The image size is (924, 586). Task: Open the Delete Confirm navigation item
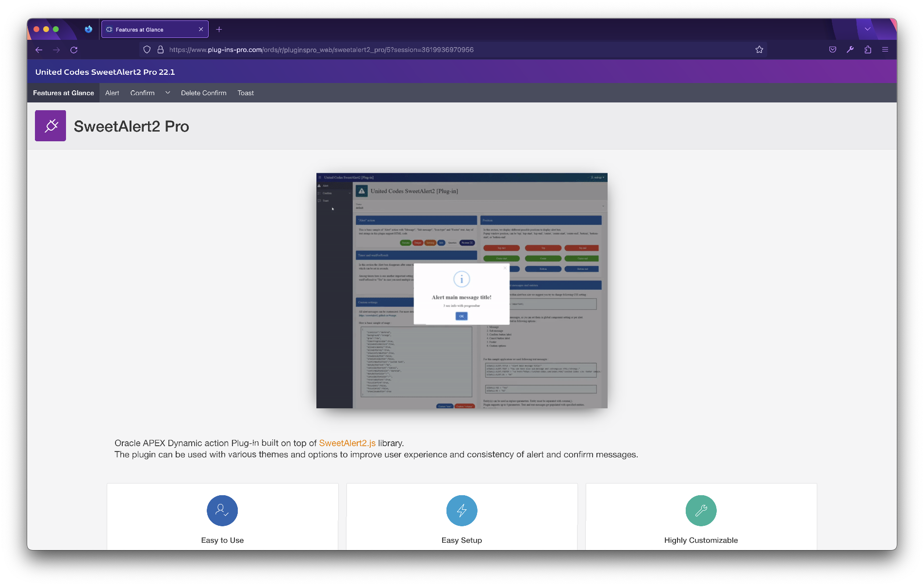coord(204,93)
